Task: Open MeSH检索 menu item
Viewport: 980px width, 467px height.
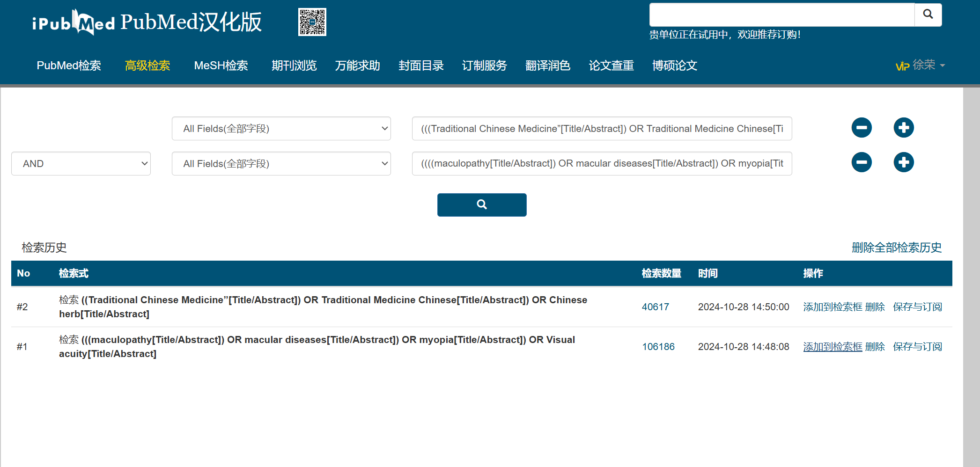Action: coord(221,66)
